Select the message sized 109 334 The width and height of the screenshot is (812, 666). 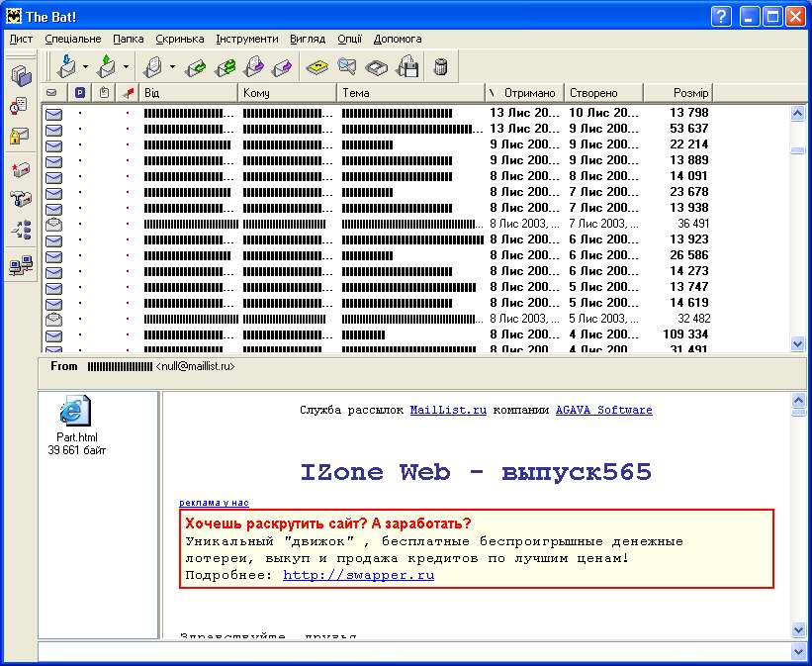(415, 334)
